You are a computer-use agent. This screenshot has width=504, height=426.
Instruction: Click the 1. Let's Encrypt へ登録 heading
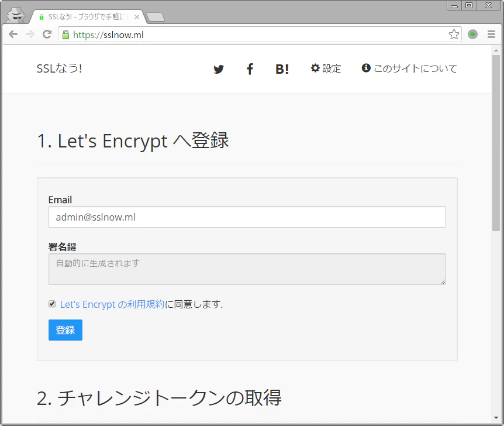[133, 140]
